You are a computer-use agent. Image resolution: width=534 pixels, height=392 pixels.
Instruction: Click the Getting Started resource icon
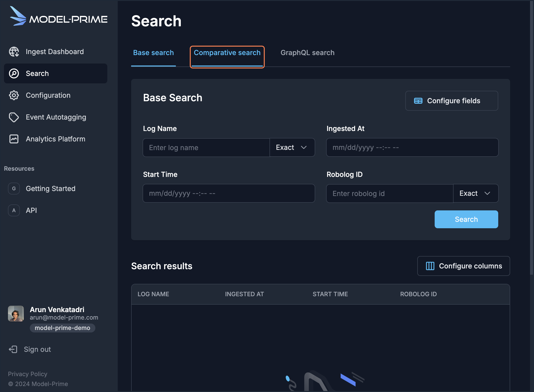pyautogui.click(x=14, y=188)
